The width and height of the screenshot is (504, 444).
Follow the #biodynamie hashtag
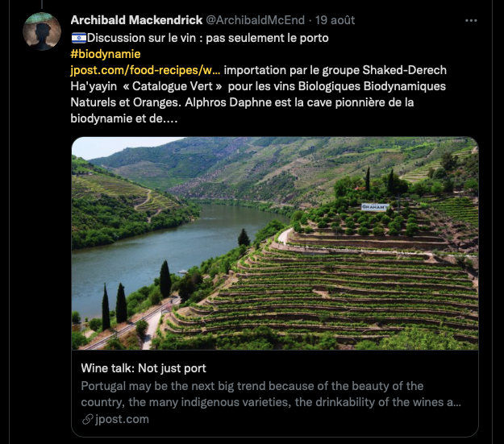[x=106, y=54]
